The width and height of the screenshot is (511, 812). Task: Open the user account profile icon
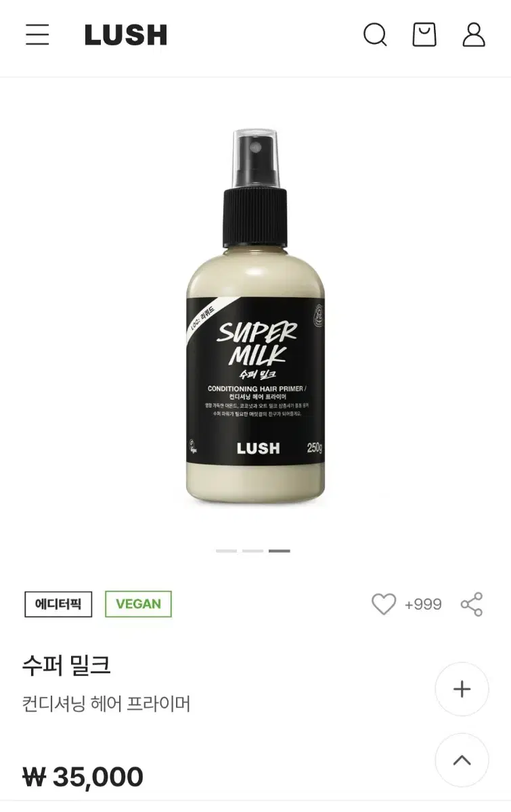pos(474,35)
